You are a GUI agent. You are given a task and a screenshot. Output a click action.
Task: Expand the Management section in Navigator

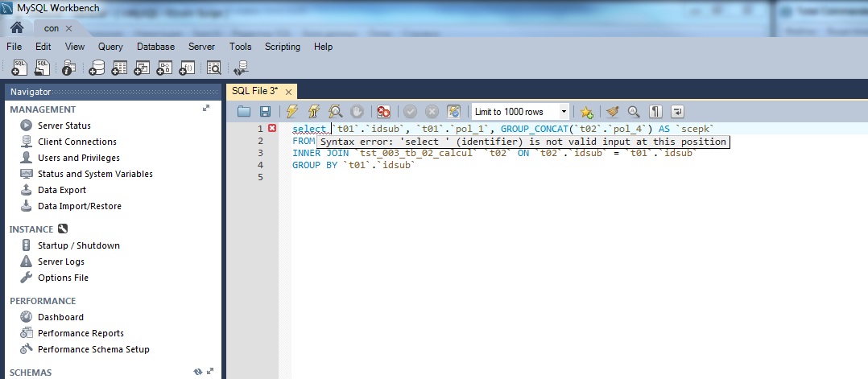click(206, 109)
